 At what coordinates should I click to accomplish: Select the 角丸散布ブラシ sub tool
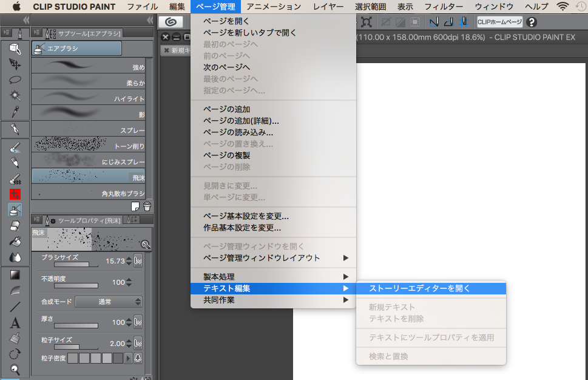pyautogui.click(x=88, y=192)
